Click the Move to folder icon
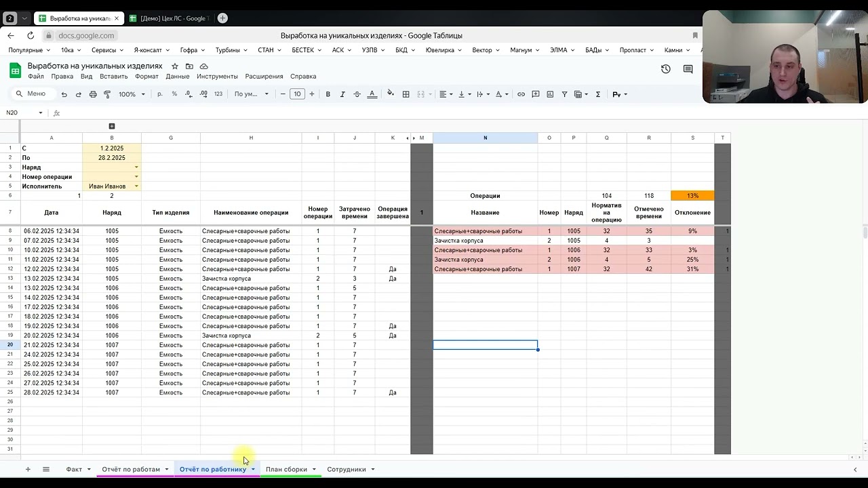868x488 pixels. [x=189, y=66]
